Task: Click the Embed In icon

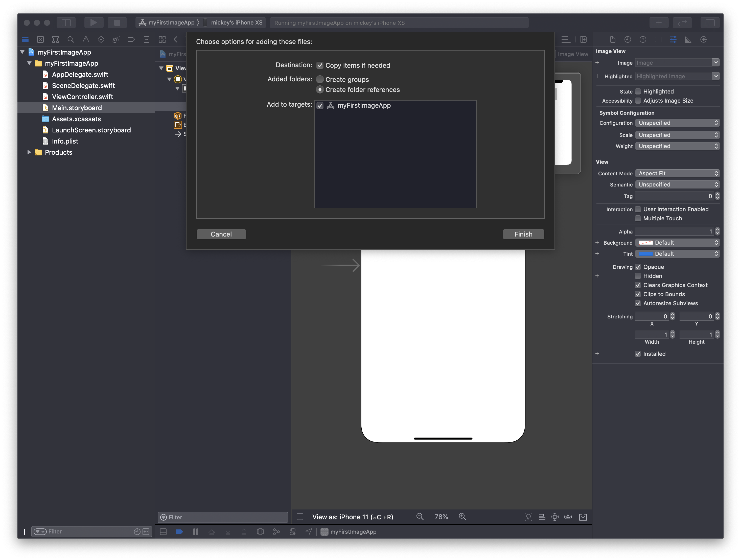Action: [x=583, y=517]
